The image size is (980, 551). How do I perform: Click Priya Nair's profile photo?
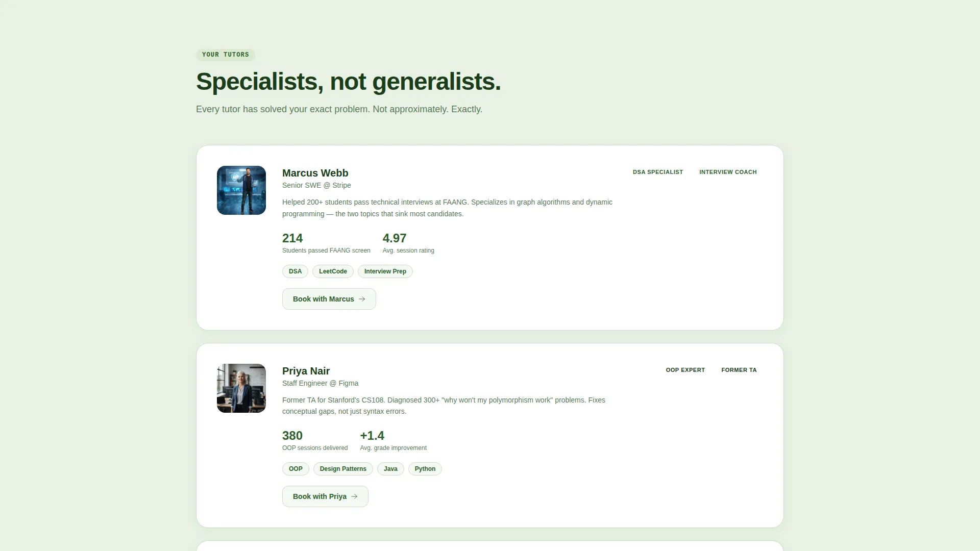coord(241,388)
